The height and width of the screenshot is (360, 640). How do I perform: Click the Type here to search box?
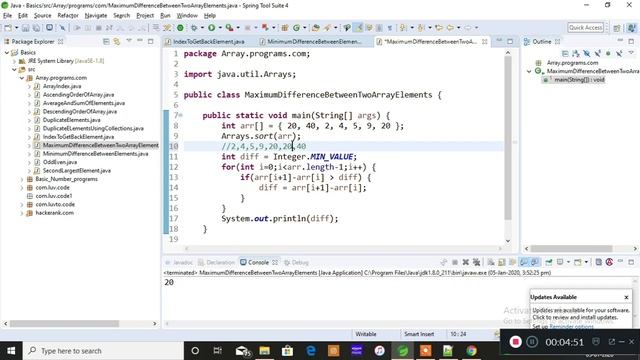(x=103, y=351)
